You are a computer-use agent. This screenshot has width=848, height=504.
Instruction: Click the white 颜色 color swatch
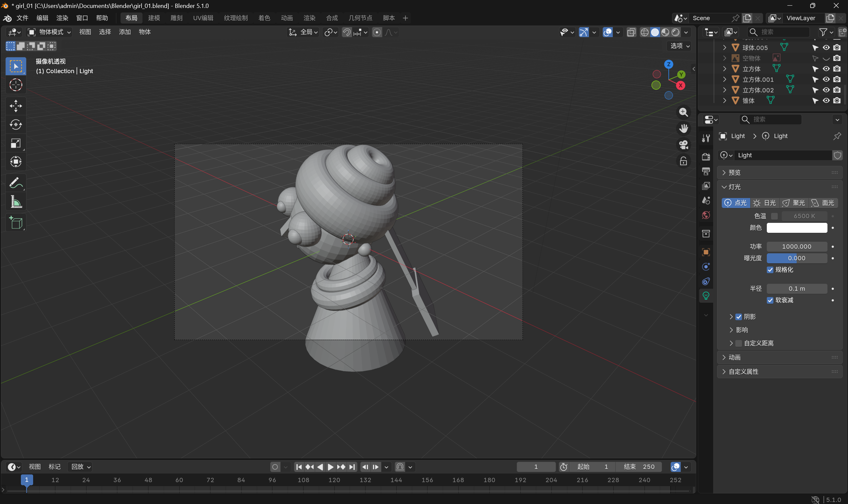point(797,227)
